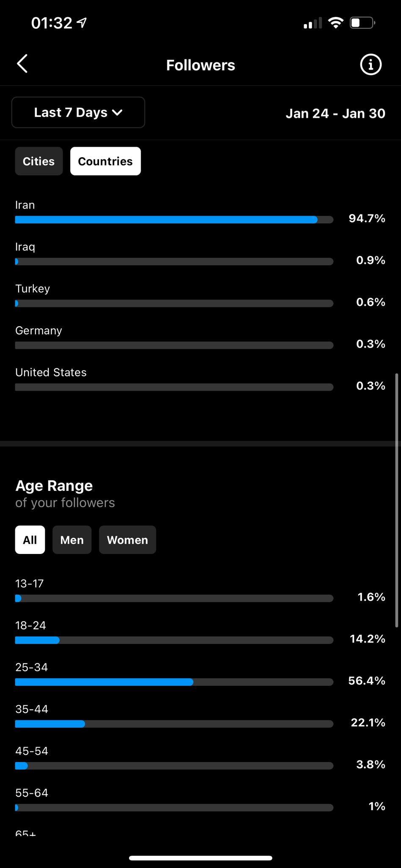Tap the location arrow beside clock
401x868 pixels.
[x=82, y=22]
